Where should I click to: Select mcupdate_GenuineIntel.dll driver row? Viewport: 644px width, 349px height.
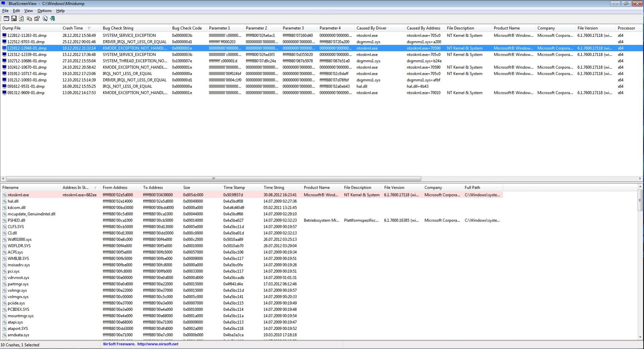coord(251,214)
